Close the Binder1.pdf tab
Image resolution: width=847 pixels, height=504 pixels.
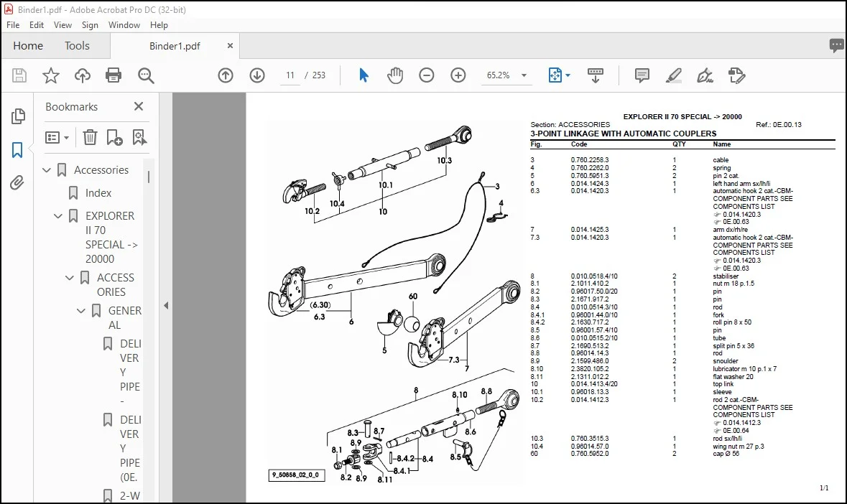click(x=230, y=46)
